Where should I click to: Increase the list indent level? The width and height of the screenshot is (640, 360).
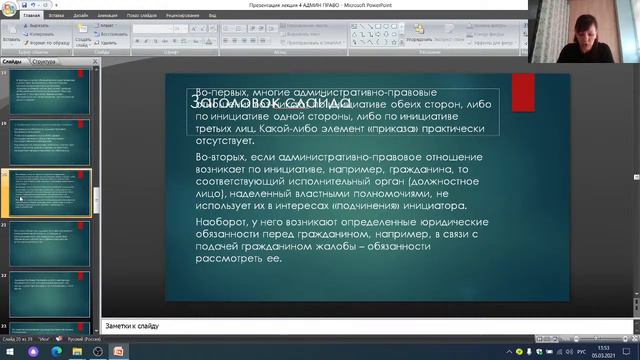click(262, 28)
